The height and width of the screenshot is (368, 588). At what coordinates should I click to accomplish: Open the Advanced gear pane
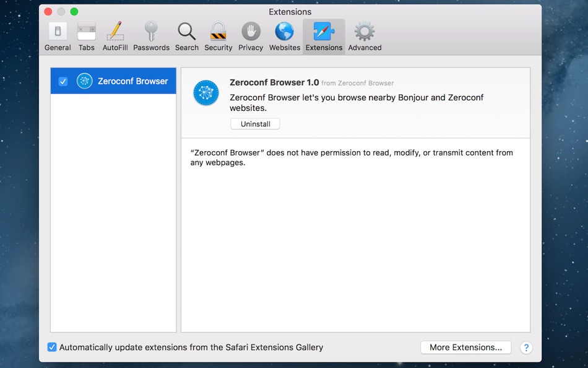pos(365,37)
